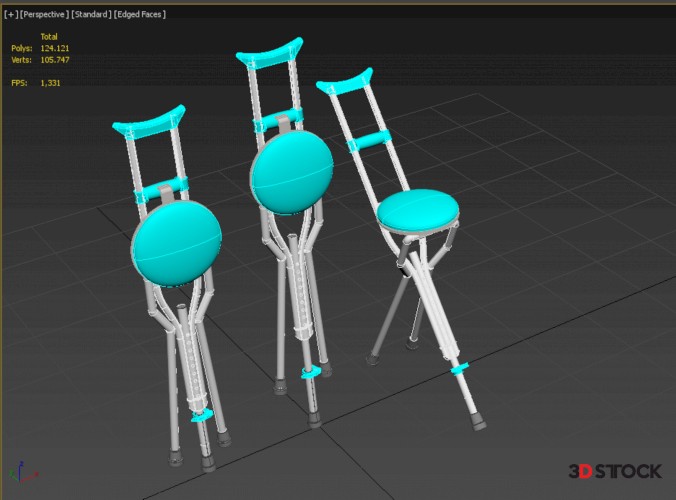
Task: Open the [Edged Faces] per-view preference menu
Action: 140,14
